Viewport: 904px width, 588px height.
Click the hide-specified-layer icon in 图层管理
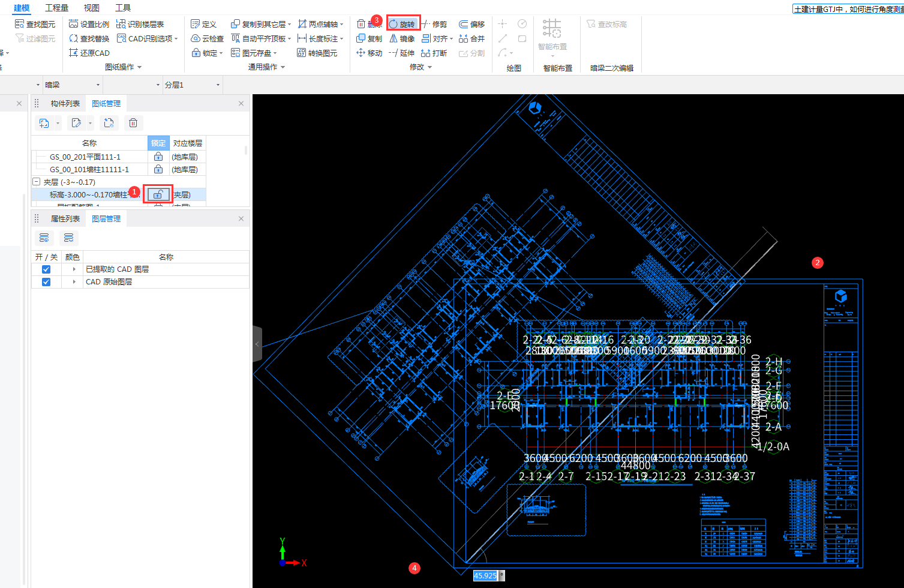68,238
